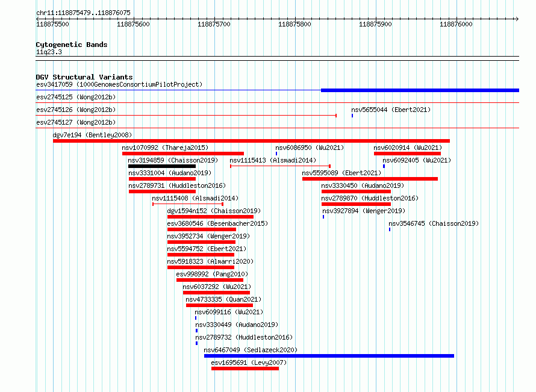Viewport: 536px width, 392px height.
Task: Click nsv1115413 (Alsmadi2014) label
Action: click(273, 160)
